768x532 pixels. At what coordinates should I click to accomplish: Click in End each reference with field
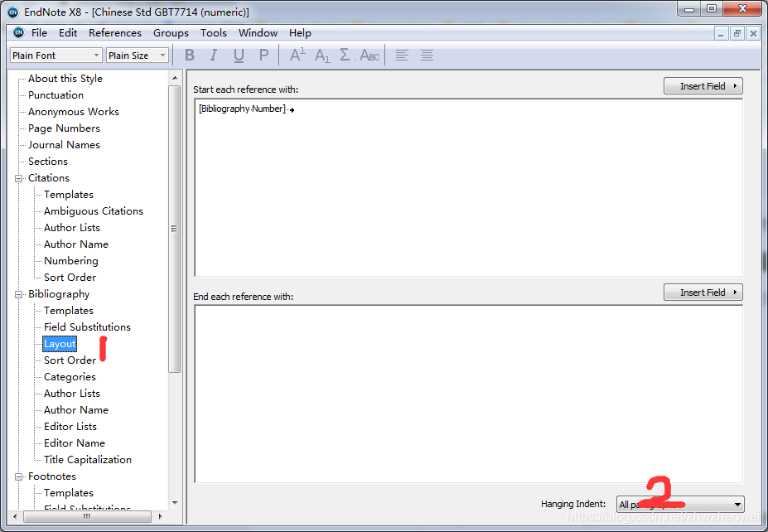coord(469,394)
